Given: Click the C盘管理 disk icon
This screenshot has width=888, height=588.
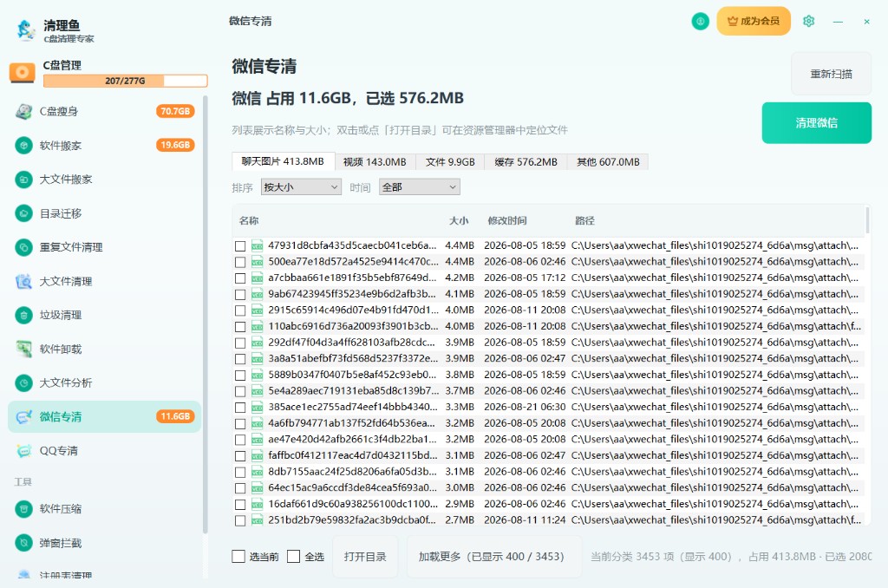Looking at the screenshot, I should pyautogui.click(x=22, y=73).
